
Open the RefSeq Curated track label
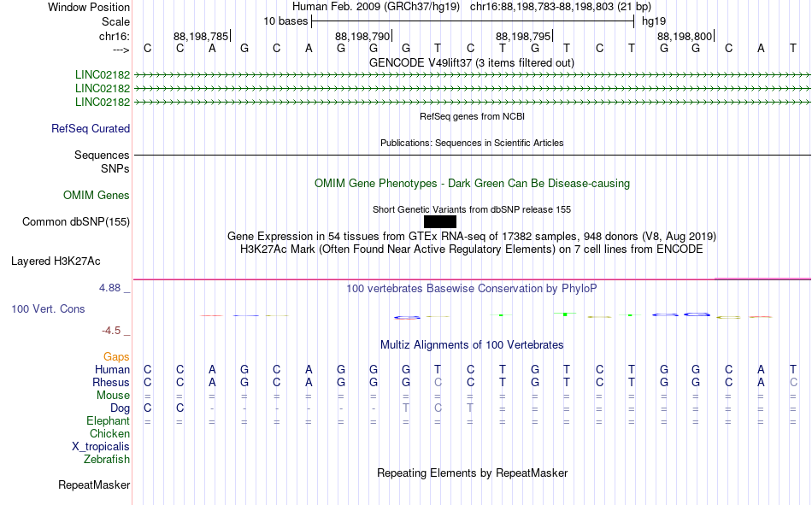(91, 128)
